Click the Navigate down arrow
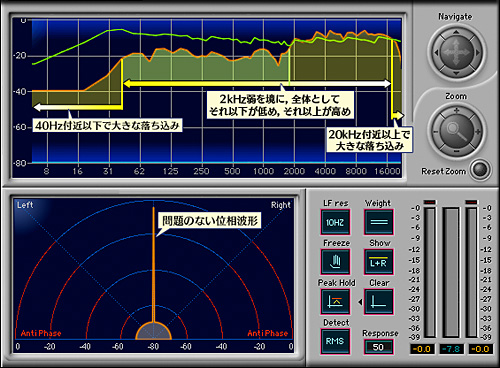Screen dimensions: 500x368 pyautogui.click(x=456, y=73)
